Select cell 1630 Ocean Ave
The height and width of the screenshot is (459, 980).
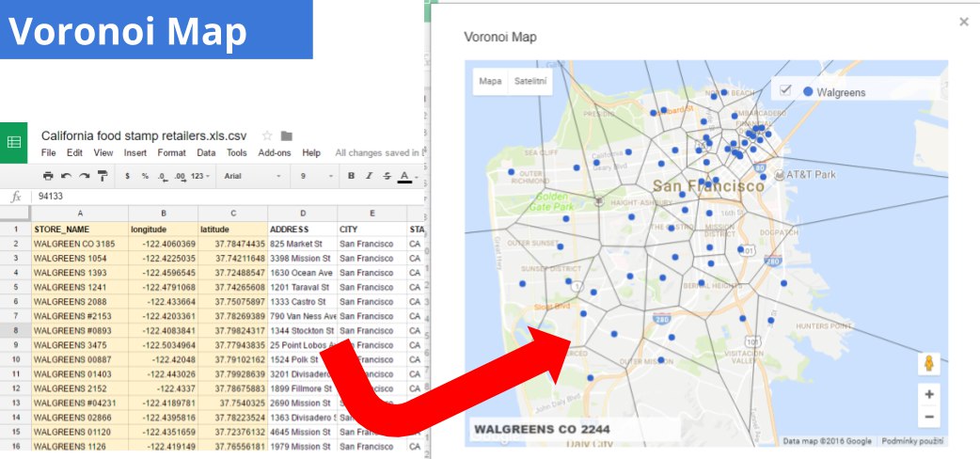click(303, 273)
